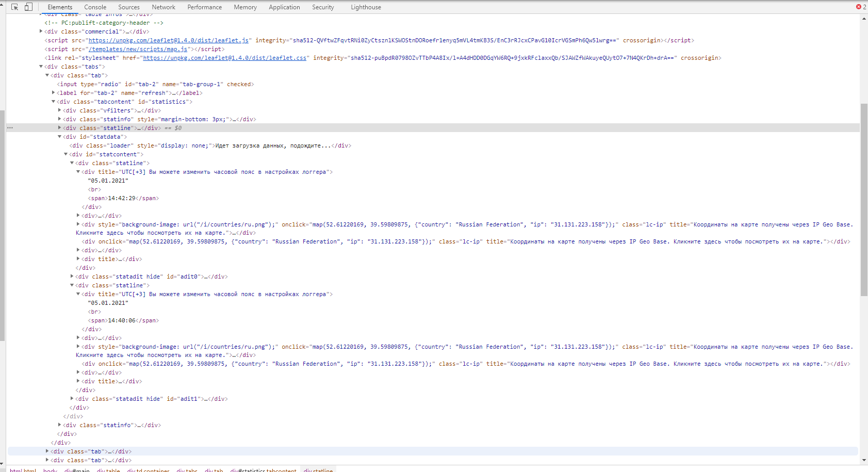Image resolution: width=868 pixels, height=472 pixels.
Task: Select the span containing 14:42:29
Action: pos(123,198)
